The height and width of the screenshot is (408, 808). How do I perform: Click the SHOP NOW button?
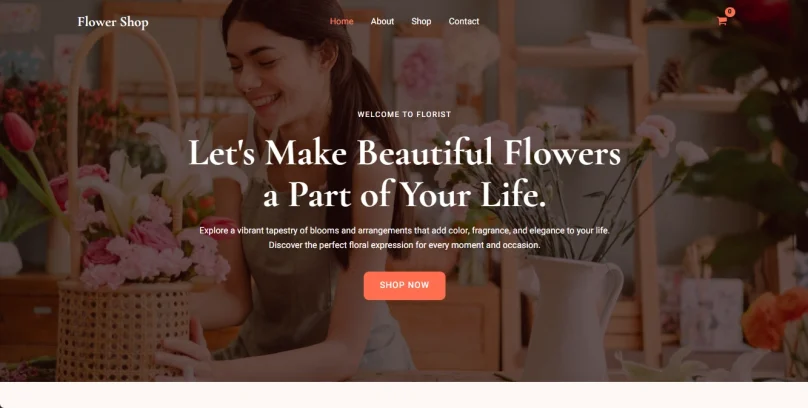[405, 285]
